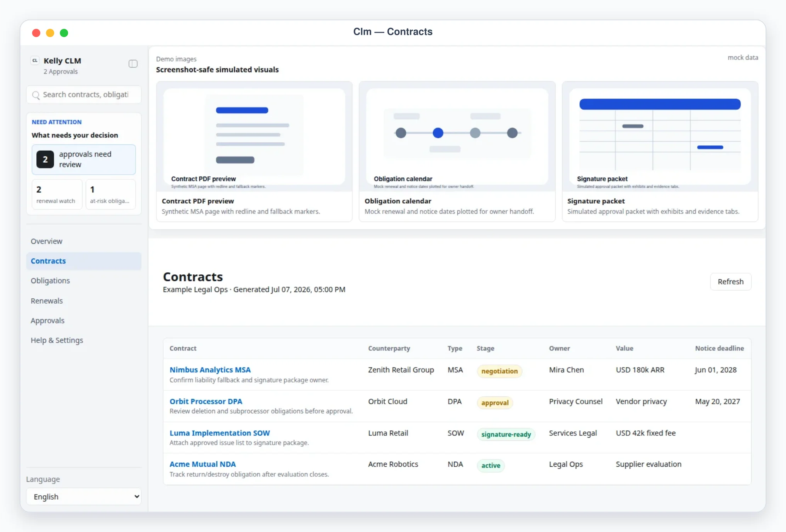
Task: Open the Obligation calendar thumbnail
Action: click(x=457, y=136)
